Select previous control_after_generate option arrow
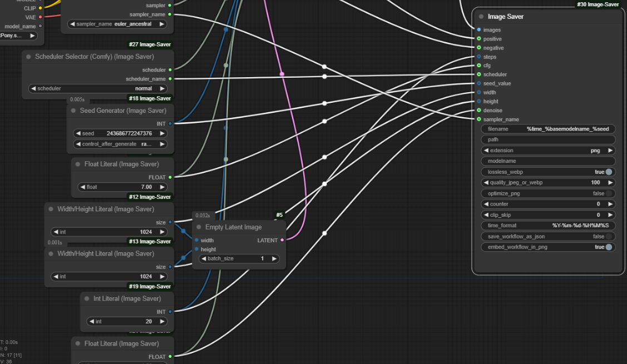Screen dimensions: 627x364 (78, 144)
